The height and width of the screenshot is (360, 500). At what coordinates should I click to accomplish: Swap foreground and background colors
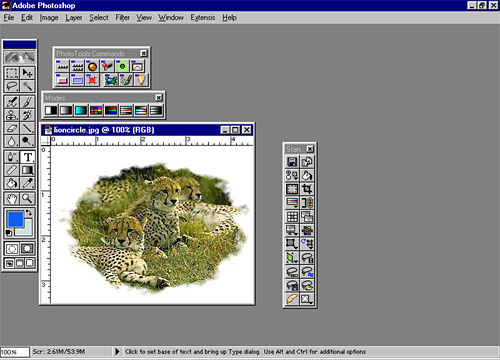pyautogui.click(x=29, y=212)
